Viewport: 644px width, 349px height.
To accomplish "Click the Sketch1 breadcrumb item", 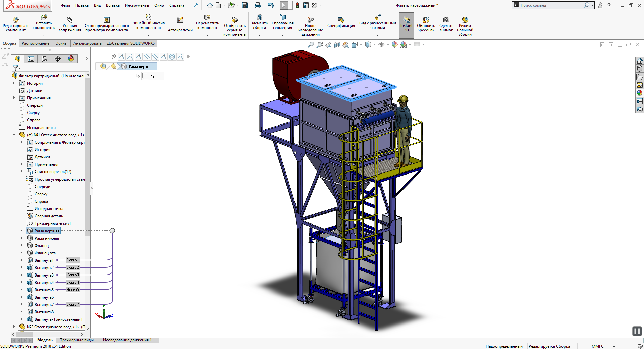I will 154,77.
